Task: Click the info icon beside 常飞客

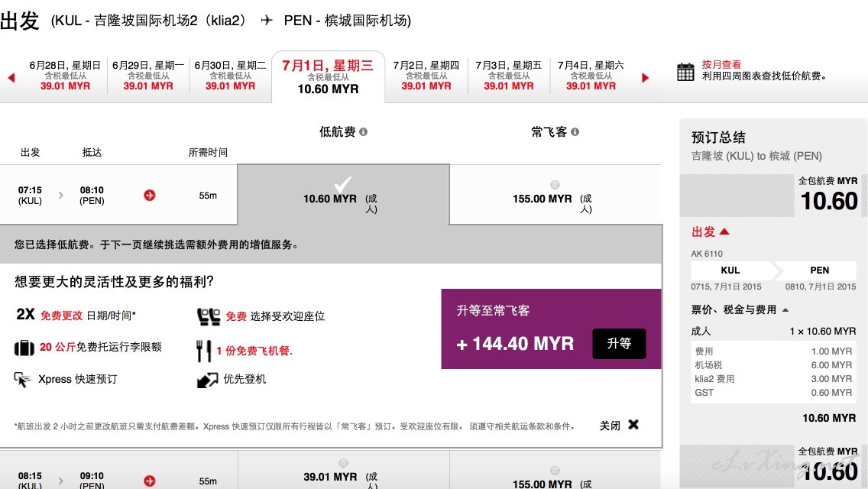Action: coord(575,132)
